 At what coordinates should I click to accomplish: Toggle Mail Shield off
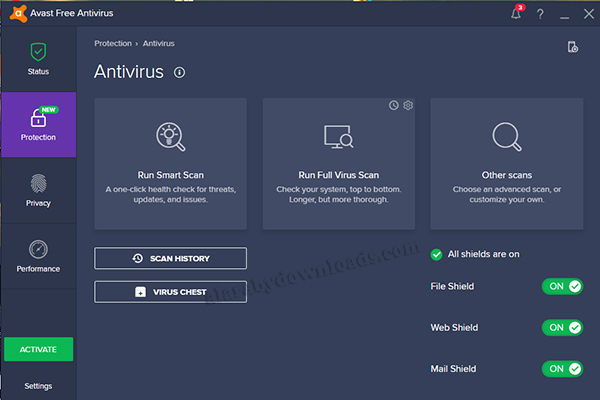[x=562, y=369]
